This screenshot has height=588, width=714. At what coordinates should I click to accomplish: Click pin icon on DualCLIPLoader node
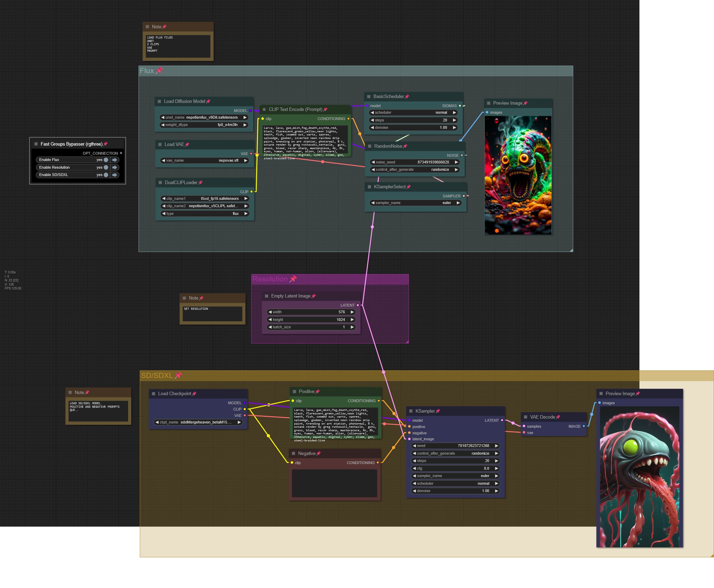[201, 183]
